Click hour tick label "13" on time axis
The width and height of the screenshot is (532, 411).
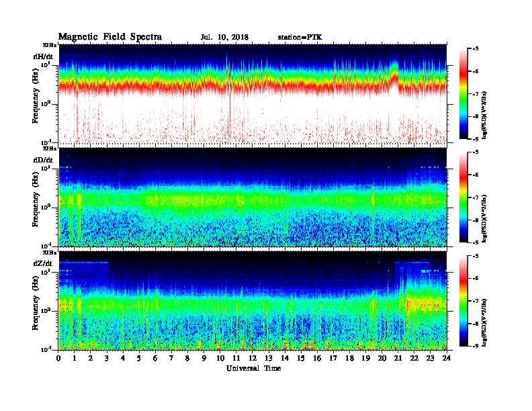pos(269,358)
